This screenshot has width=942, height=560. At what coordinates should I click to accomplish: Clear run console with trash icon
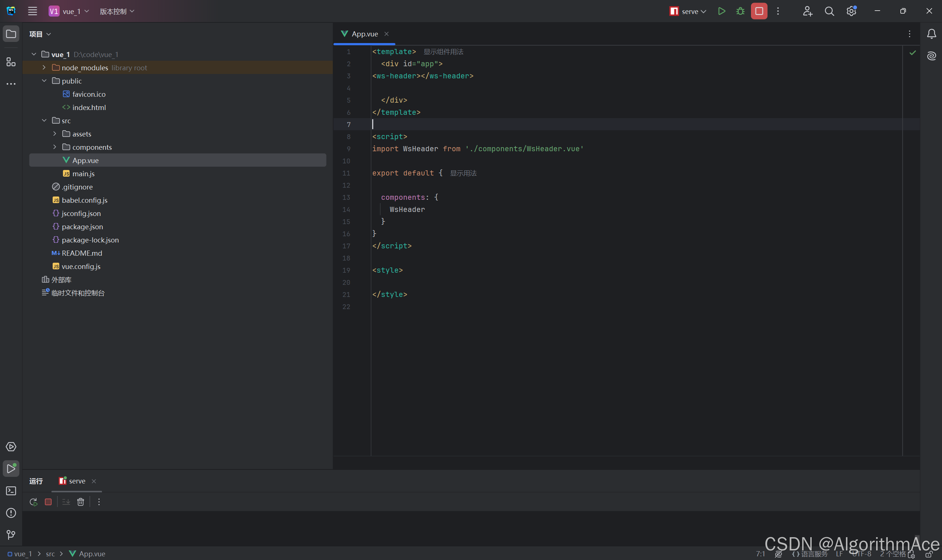(80, 502)
